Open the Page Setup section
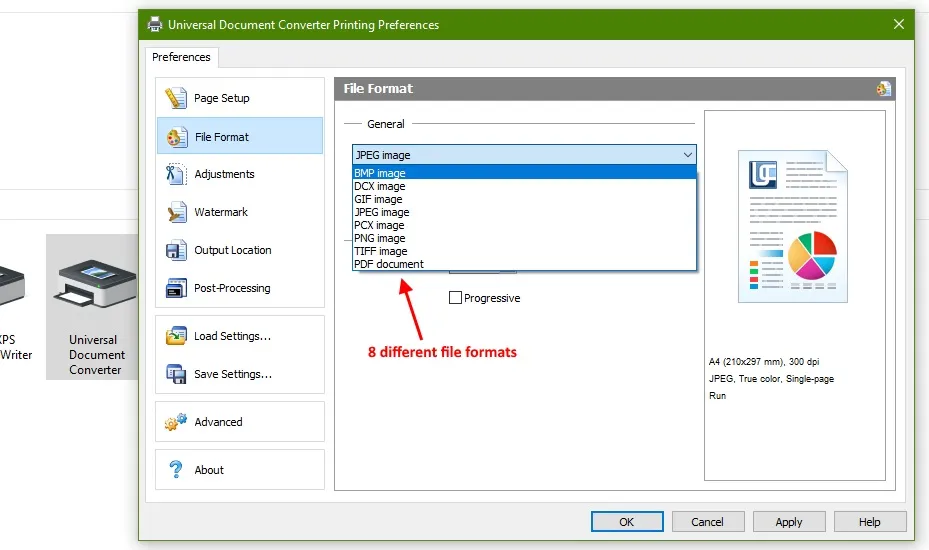 (x=240, y=98)
